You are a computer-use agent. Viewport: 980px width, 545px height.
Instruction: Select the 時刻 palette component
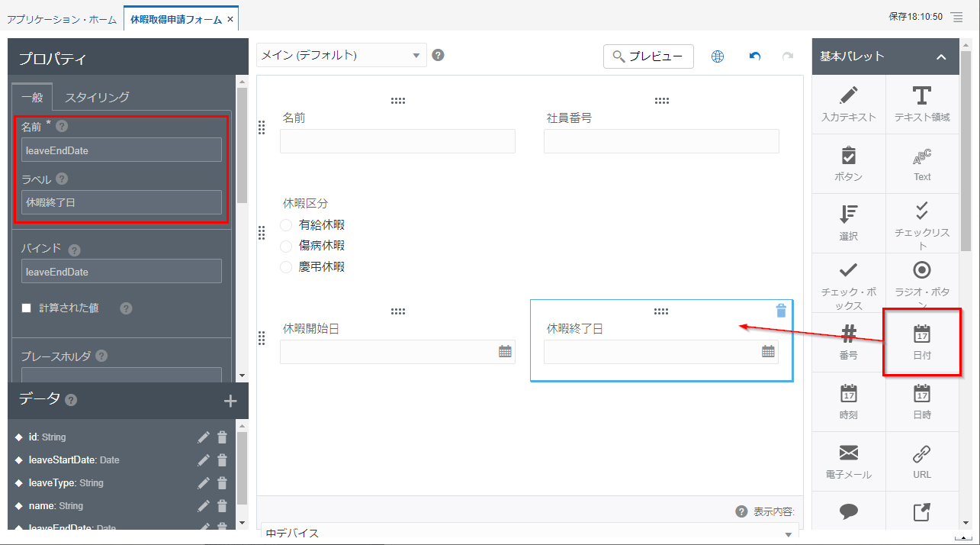pos(849,401)
